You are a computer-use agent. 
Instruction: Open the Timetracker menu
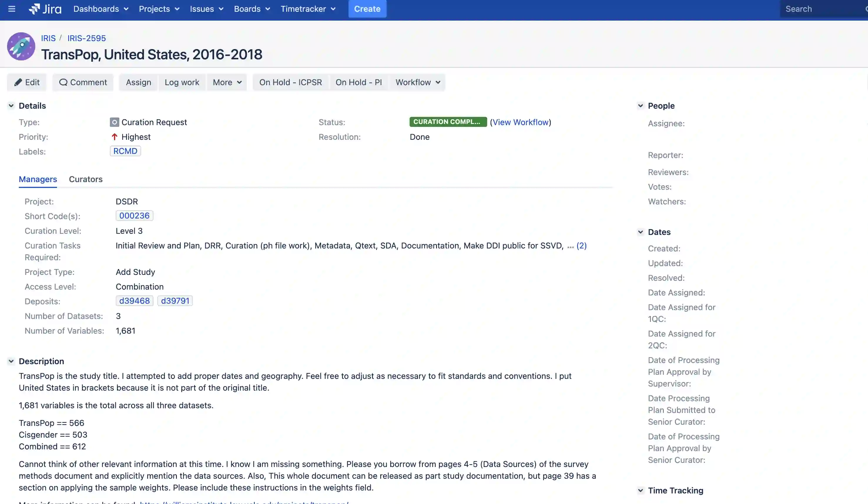pos(308,9)
